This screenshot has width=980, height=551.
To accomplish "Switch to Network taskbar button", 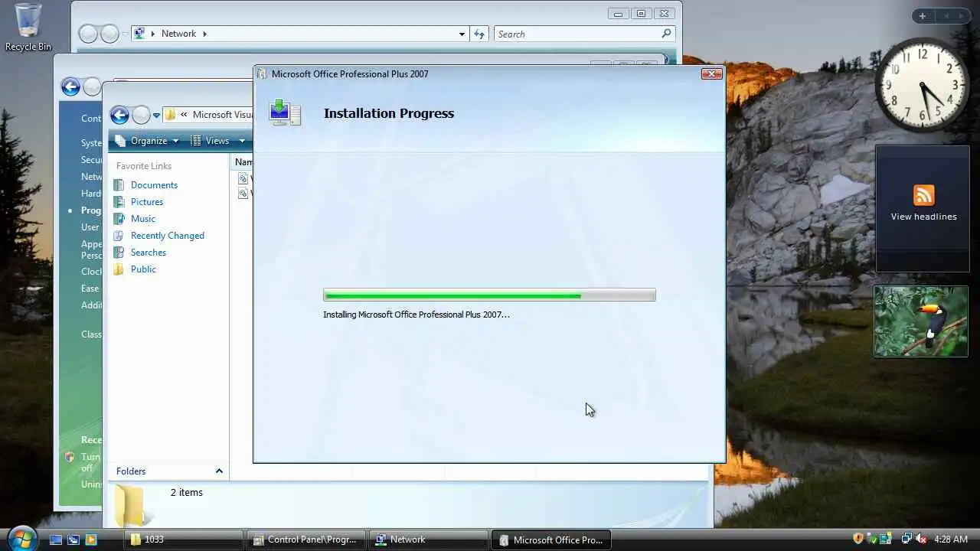I will [429, 540].
